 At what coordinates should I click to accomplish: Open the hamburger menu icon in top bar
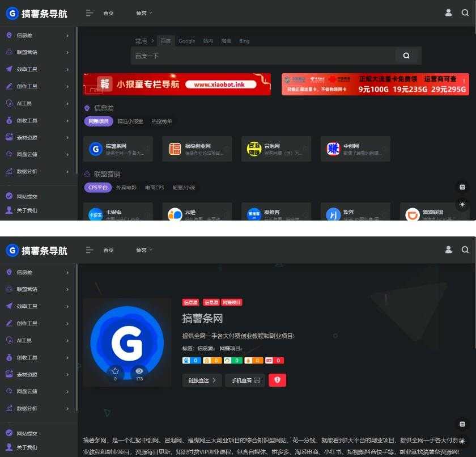click(x=89, y=12)
